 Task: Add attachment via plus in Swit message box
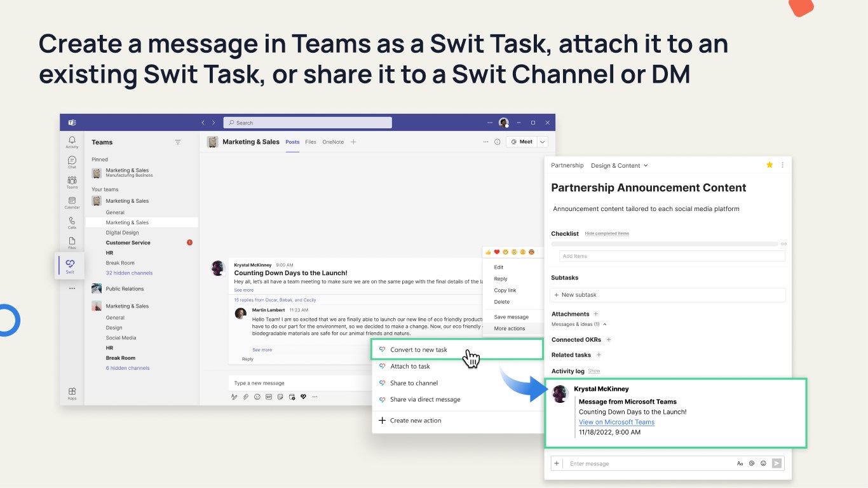click(x=557, y=463)
